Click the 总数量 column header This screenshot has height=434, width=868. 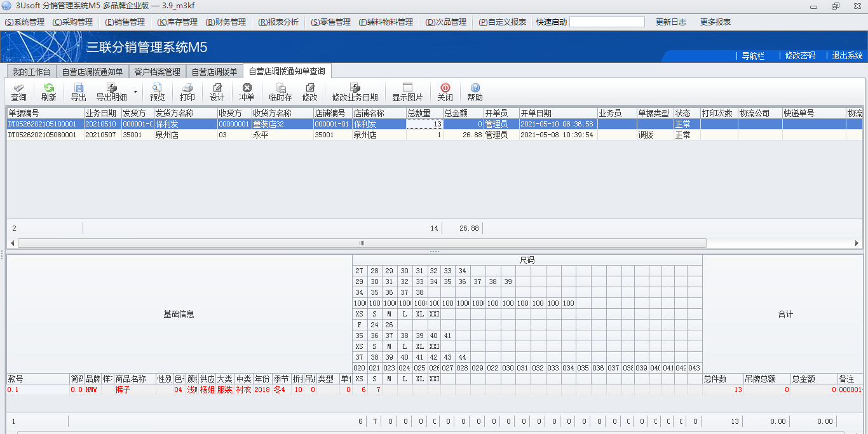pyautogui.click(x=424, y=113)
